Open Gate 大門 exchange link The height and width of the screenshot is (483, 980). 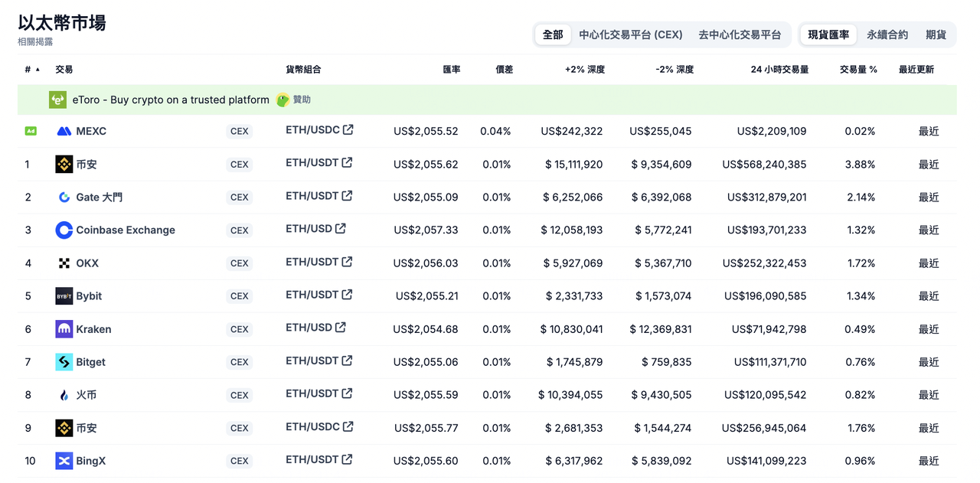(99, 197)
